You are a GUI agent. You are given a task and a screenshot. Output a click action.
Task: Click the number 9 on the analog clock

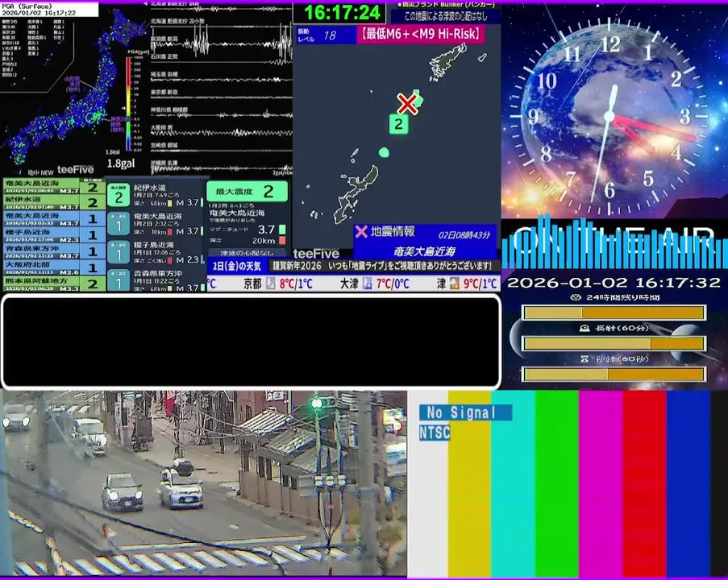click(x=534, y=116)
